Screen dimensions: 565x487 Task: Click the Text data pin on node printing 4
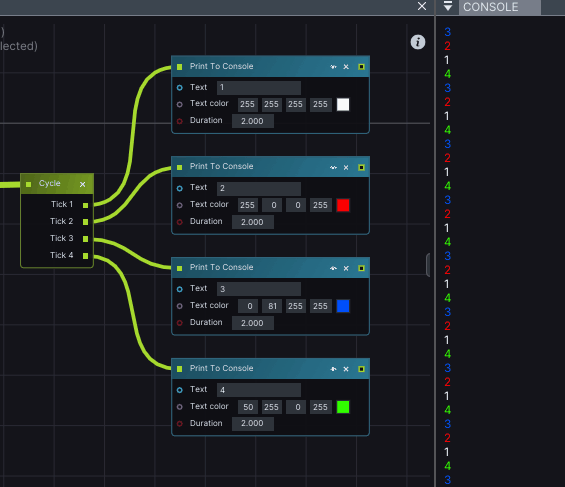(x=179, y=390)
